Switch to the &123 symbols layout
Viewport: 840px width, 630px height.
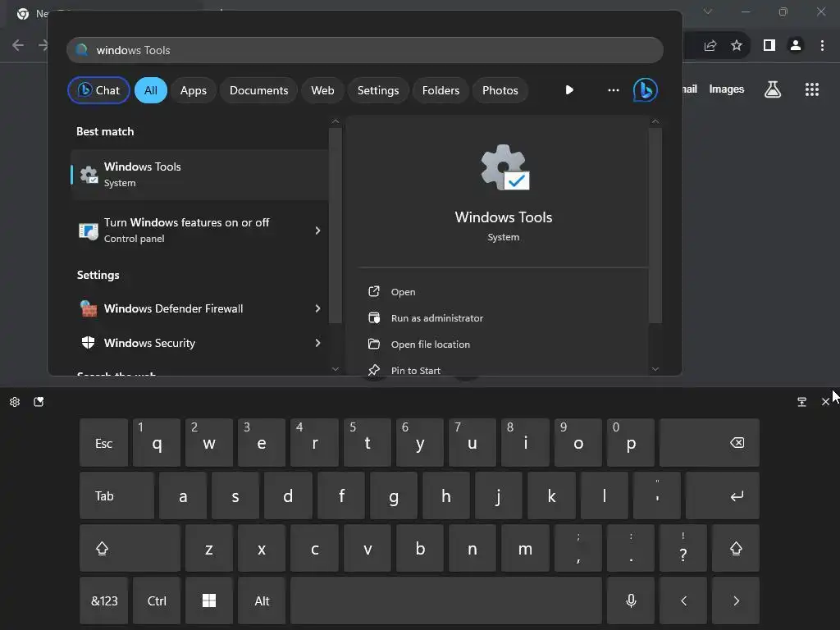(x=103, y=601)
